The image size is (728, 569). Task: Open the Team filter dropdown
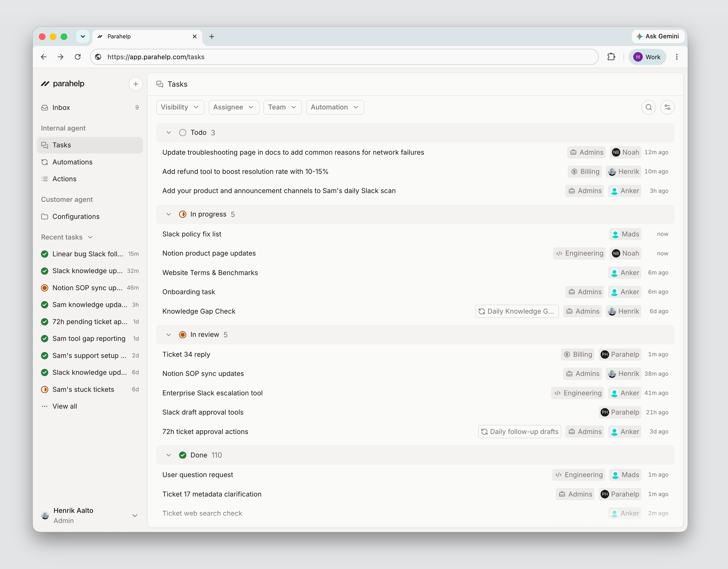coord(282,107)
